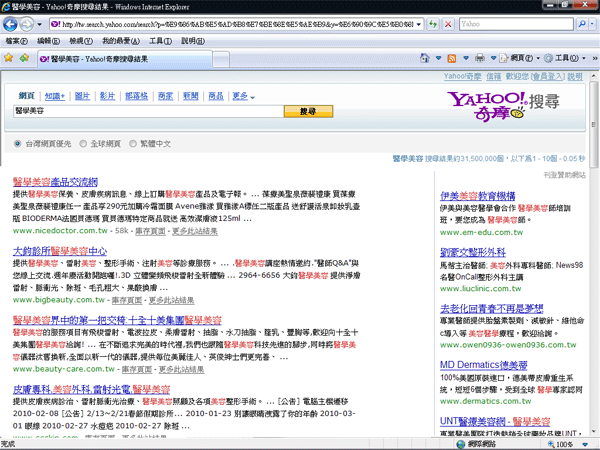The image size is (600, 450).
Task: Select the 台灣網頁優先 radio button
Action: [17, 144]
